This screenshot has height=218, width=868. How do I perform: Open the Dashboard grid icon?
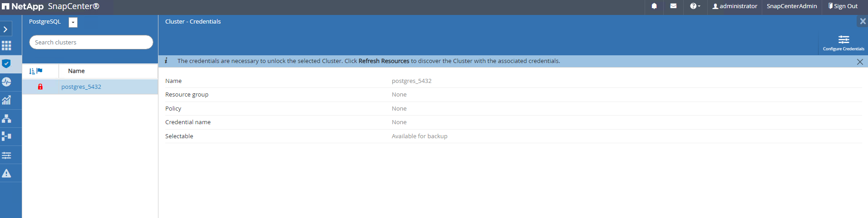[x=6, y=46]
